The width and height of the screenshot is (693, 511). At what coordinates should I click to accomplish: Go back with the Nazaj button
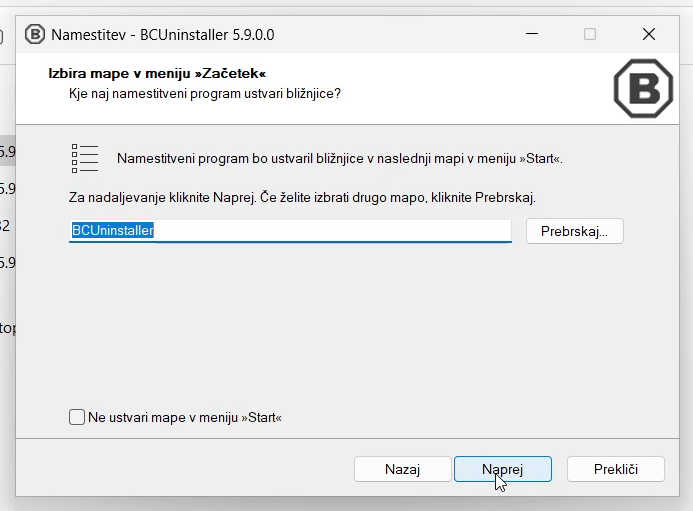pyautogui.click(x=402, y=469)
